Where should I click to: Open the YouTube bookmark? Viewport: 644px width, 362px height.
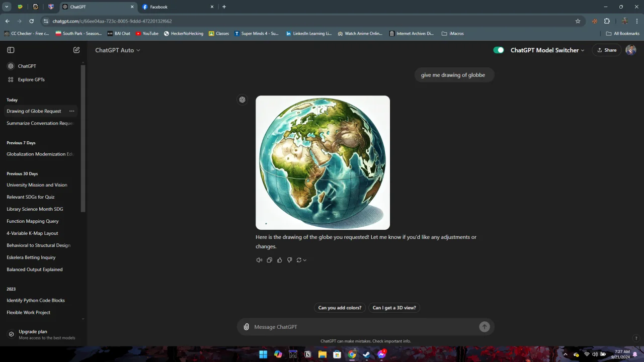click(x=147, y=34)
